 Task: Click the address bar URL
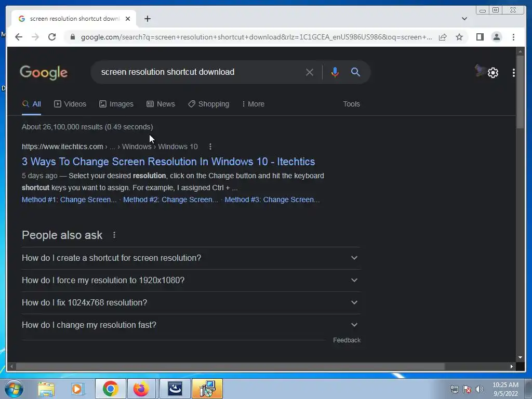[256, 37]
